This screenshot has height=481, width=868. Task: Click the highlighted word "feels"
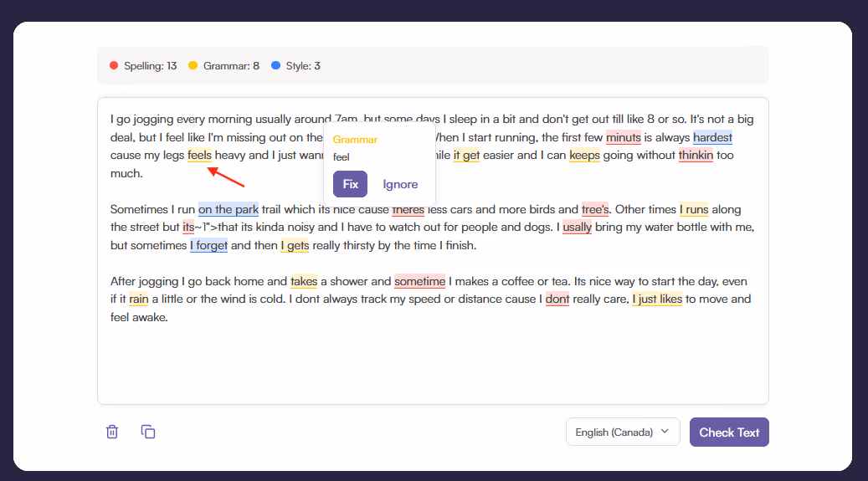pos(199,156)
